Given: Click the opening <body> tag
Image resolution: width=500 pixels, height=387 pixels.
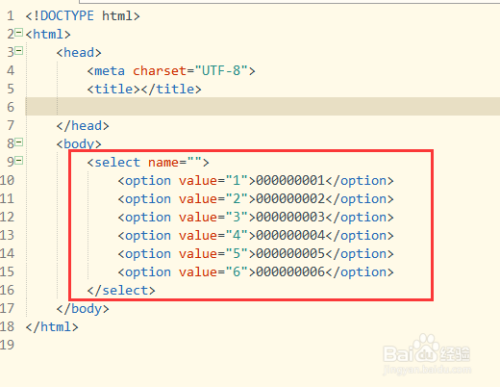Looking at the screenshot, I should click(x=79, y=144).
